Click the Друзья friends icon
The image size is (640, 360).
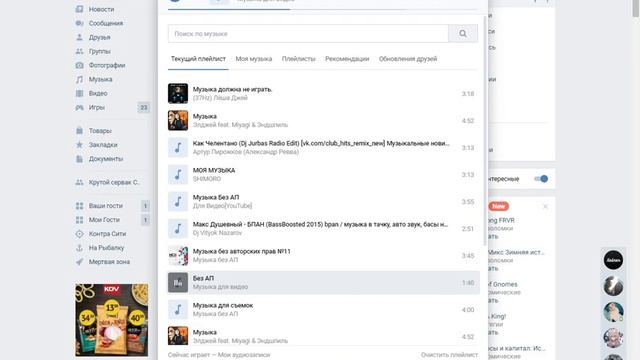tap(80, 37)
